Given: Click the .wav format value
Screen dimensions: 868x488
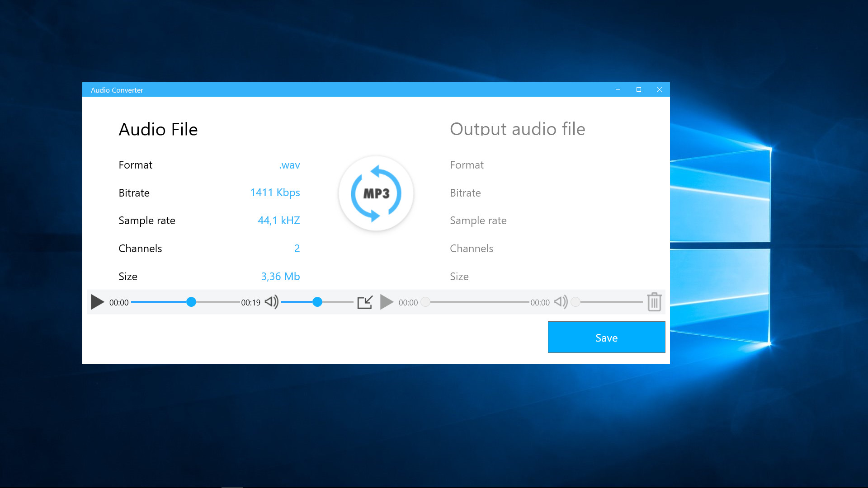Looking at the screenshot, I should (x=289, y=165).
